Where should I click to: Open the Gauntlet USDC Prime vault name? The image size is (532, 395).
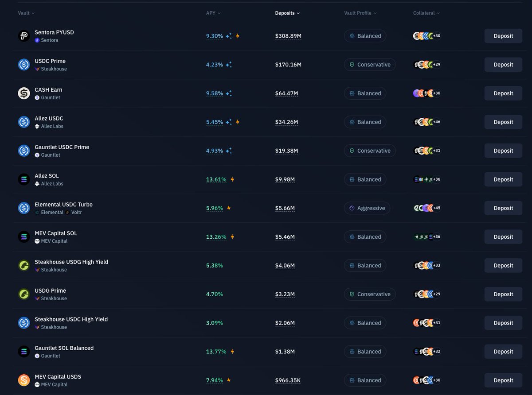[x=62, y=147]
